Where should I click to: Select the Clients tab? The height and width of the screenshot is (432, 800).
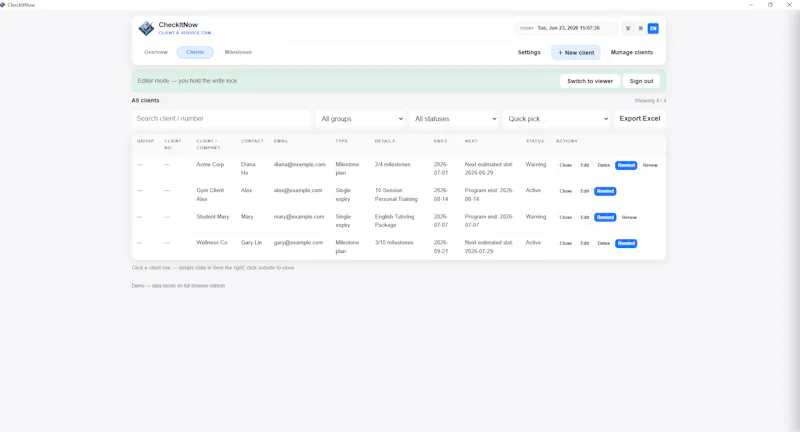click(x=195, y=52)
